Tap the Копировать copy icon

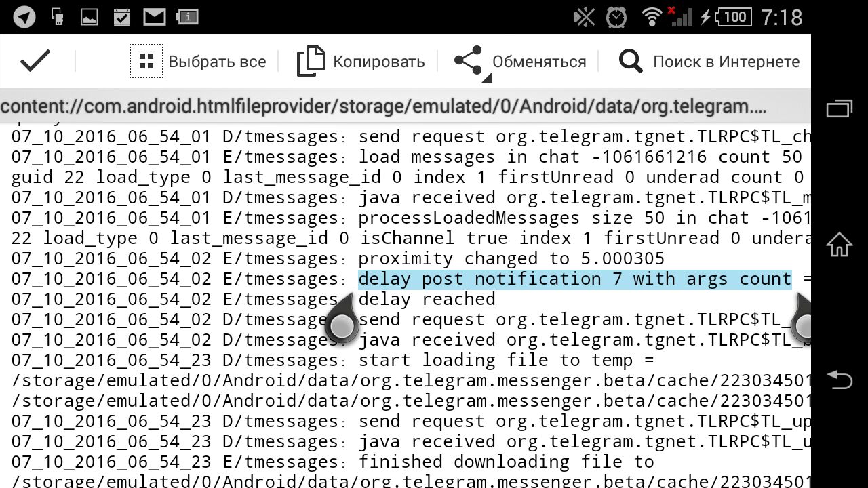click(311, 61)
